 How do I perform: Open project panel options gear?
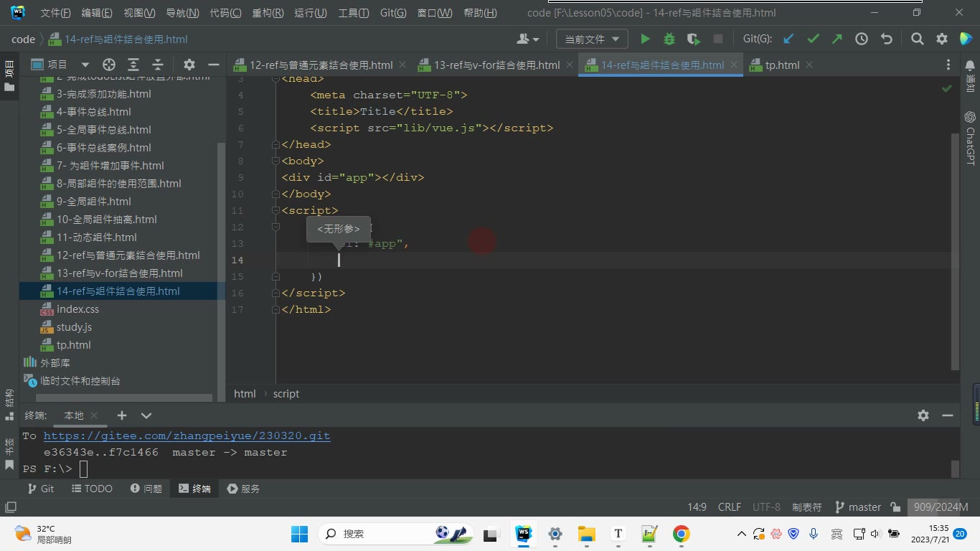coord(189,65)
